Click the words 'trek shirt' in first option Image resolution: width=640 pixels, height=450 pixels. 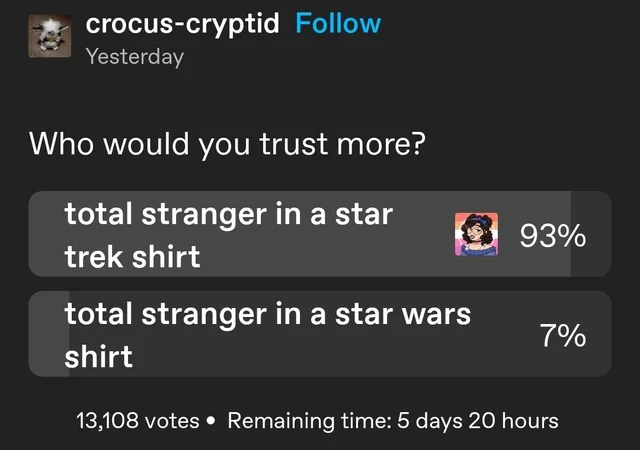(x=132, y=257)
